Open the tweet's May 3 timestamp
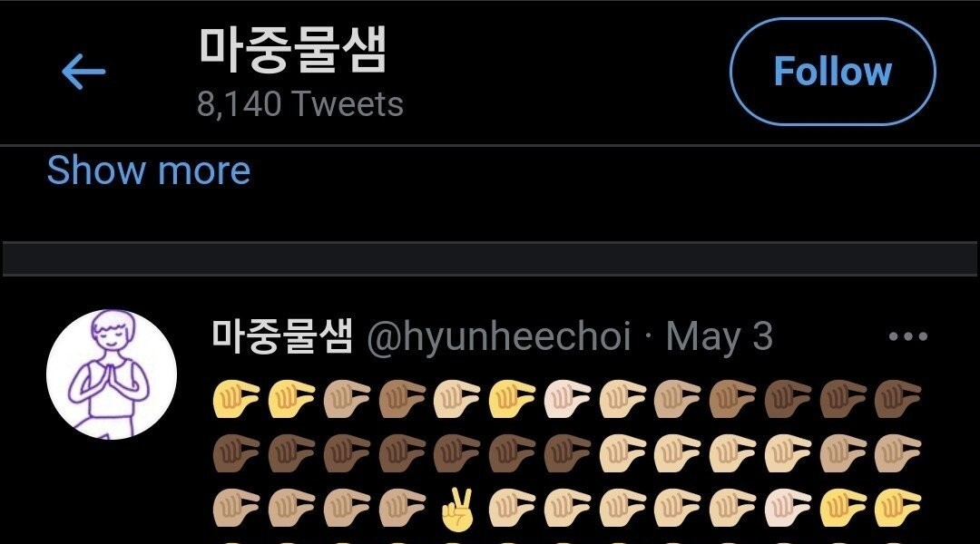The width and height of the screenshot is (980, 544). coord(720,337)
